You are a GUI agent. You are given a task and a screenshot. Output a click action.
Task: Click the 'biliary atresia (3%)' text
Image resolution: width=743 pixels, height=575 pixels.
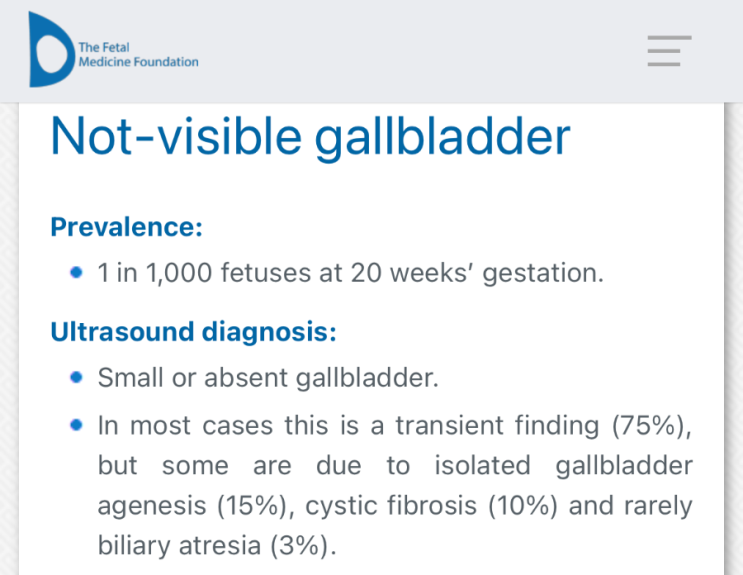click(217, 546)
